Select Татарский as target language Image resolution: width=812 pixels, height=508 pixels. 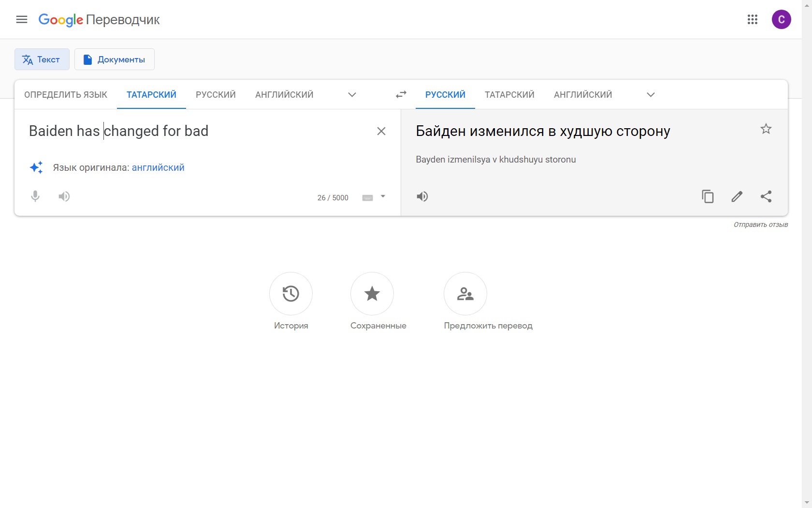[x=509, y=95]
